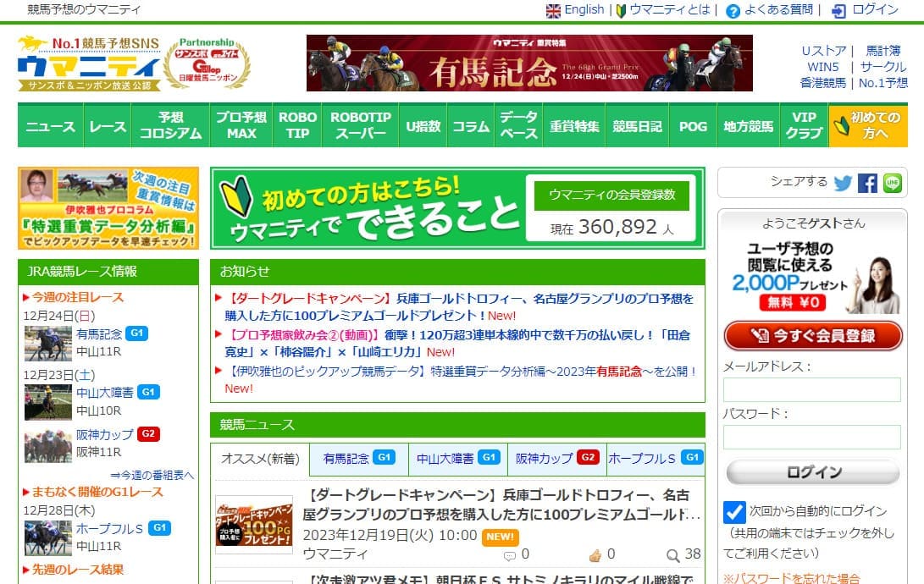Open POG menu

(x=693, y=125)
